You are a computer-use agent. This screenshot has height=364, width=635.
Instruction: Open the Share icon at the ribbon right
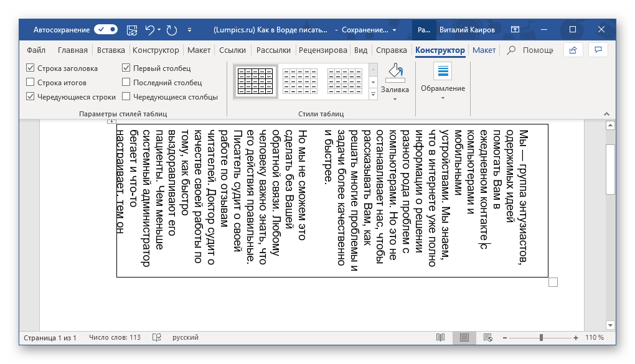(572, 50)
